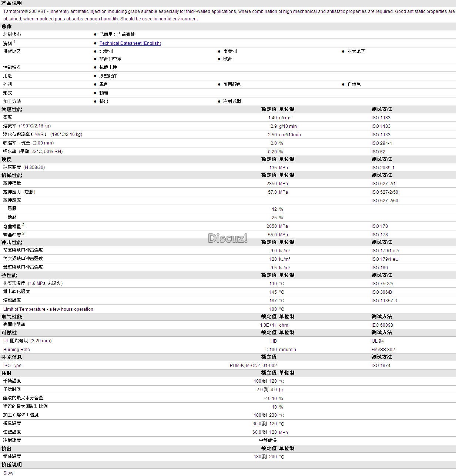Viewport: 456px width, 476px height.
Task: Select ball indentation hardness value 135
Action: coord(273,168)
